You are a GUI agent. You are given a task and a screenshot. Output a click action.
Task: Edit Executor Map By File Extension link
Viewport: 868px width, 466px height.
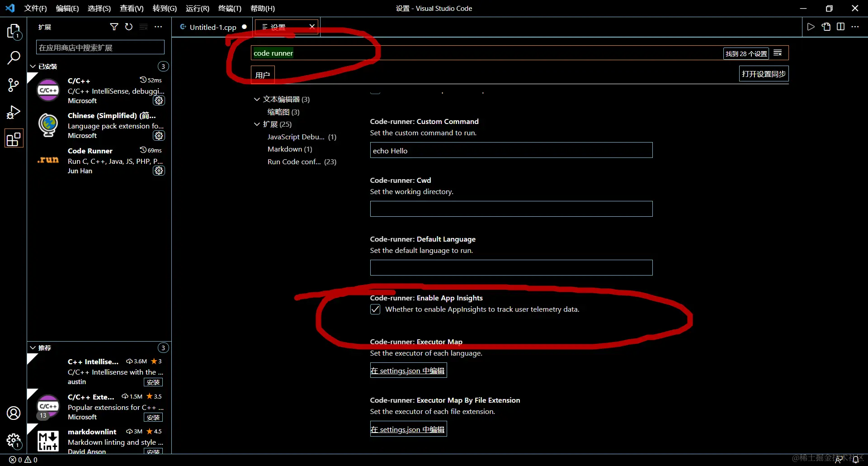(x=408, y=429)
